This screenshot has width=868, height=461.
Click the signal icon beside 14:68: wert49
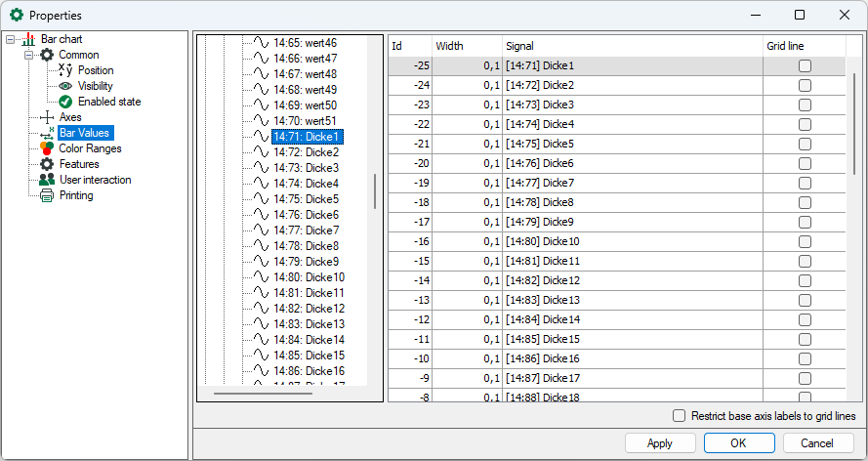click(x=261, y=89)
